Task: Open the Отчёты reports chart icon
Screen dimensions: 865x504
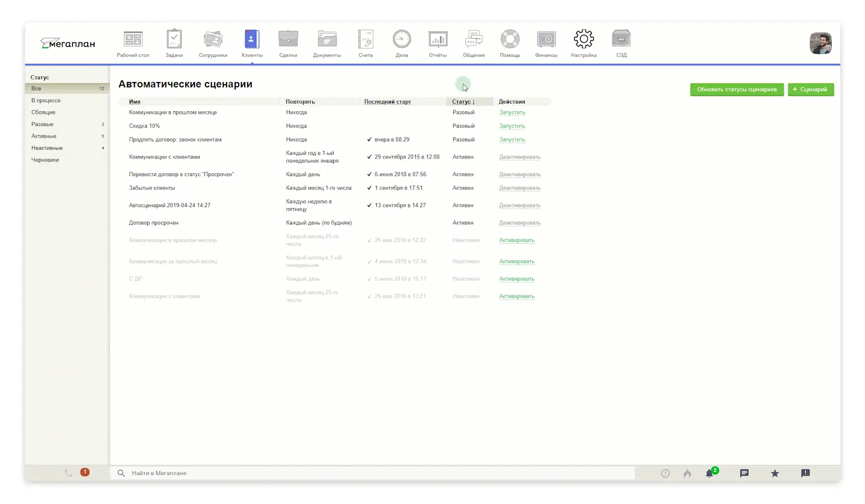Action: coord(437,40)
